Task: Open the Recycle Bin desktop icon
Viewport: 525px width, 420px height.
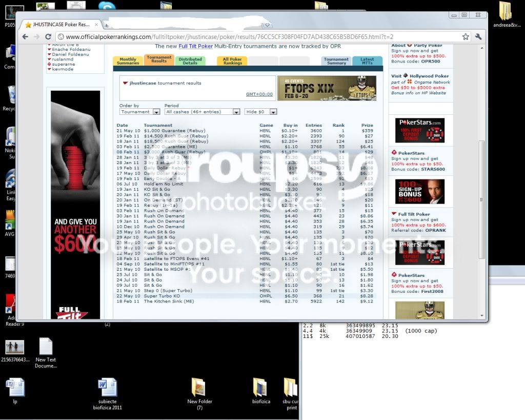Action: [10, 98]
